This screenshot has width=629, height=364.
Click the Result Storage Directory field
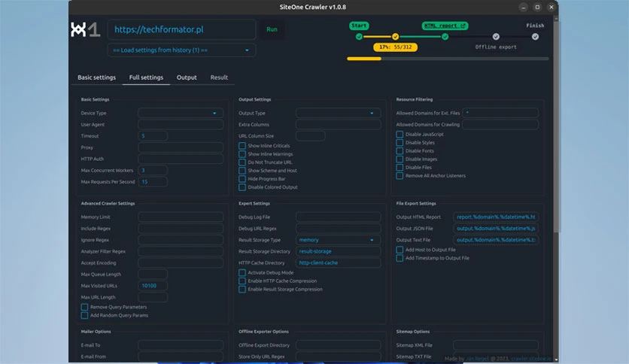coord(338,251)
